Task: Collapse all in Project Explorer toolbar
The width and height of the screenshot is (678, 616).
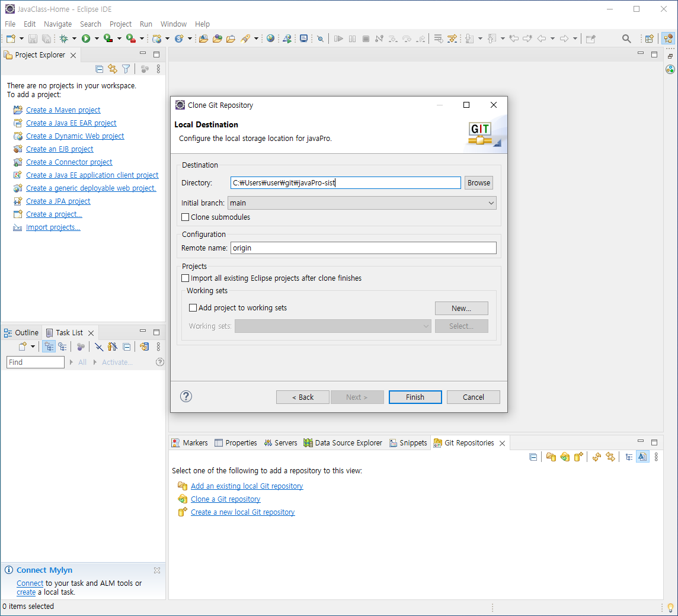Action: [99, 69]
